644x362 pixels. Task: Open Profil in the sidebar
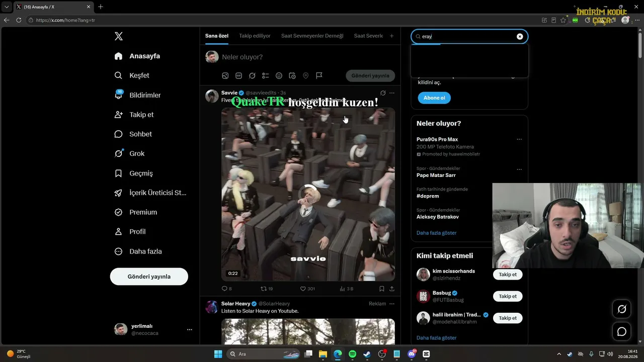click(130, 232)
